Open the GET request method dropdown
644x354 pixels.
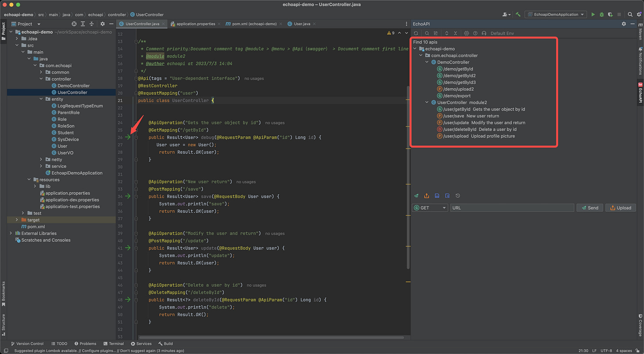tap(429, 208)
